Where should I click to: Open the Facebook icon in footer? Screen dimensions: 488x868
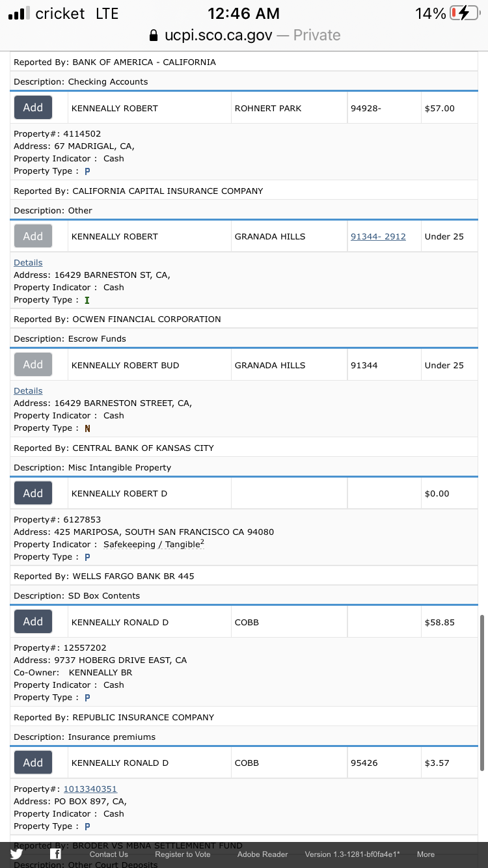click(x=55, y=854)
